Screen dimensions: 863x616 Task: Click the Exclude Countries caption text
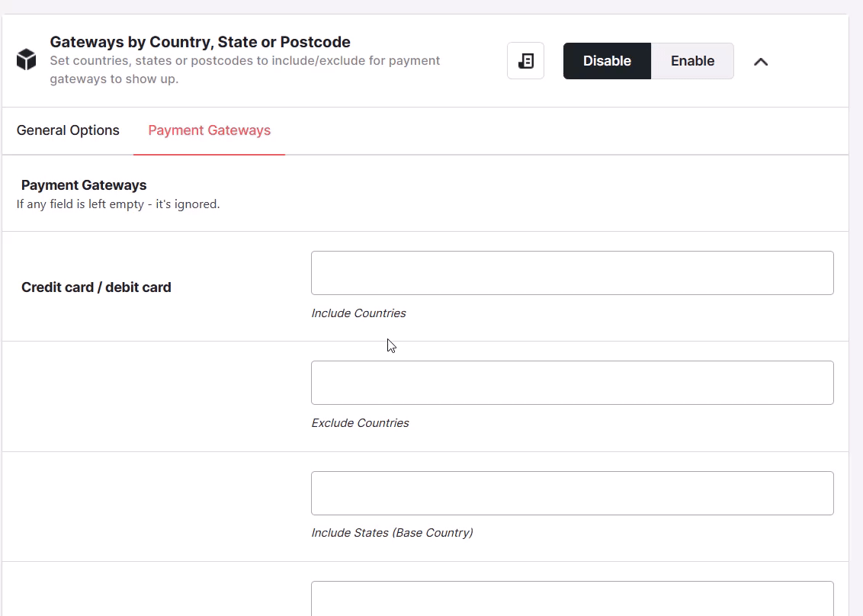click(360, 423)
